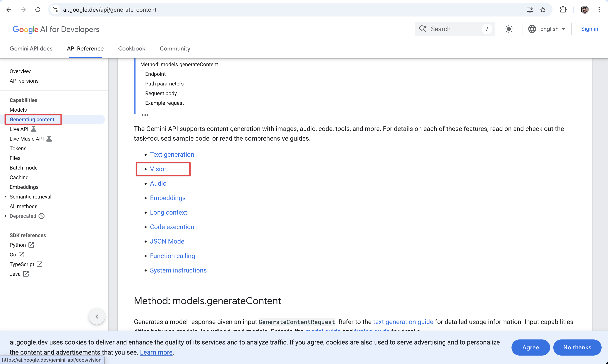Image resolution: width=608 pixels, height=364 pixels.
Task: Reload the page with refresh icon
Action: tap(38, 10)
